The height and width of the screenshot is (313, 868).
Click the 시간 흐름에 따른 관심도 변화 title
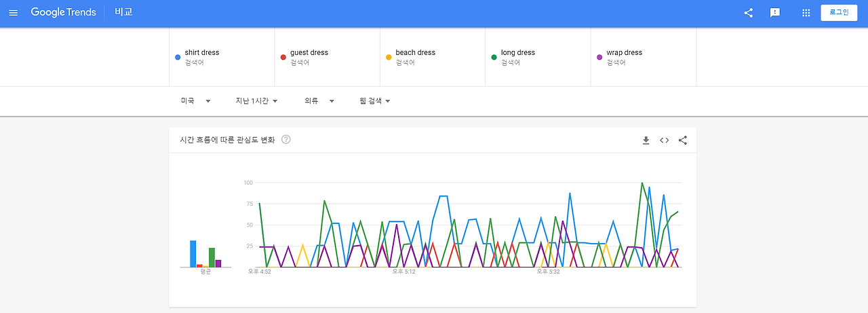coord(227,140)
